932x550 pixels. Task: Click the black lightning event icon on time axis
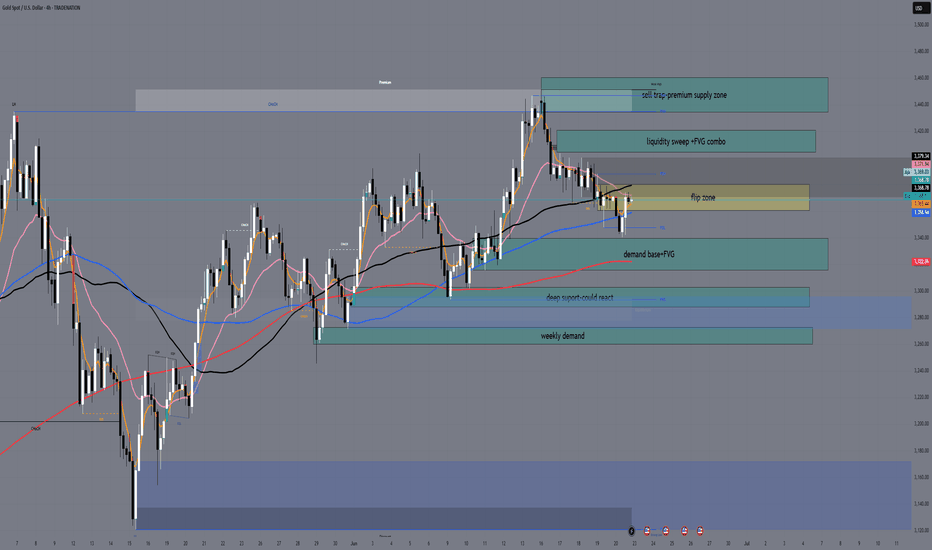coord(631,531)
